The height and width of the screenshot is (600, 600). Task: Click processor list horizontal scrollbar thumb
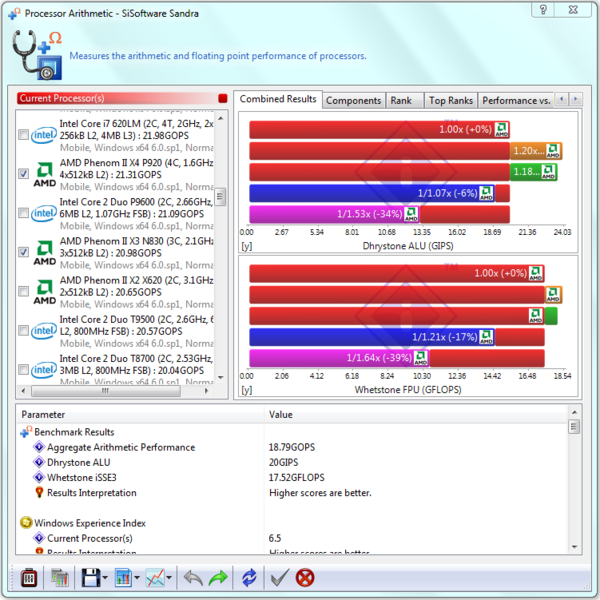pyautogui.click(x=106, y=391)
